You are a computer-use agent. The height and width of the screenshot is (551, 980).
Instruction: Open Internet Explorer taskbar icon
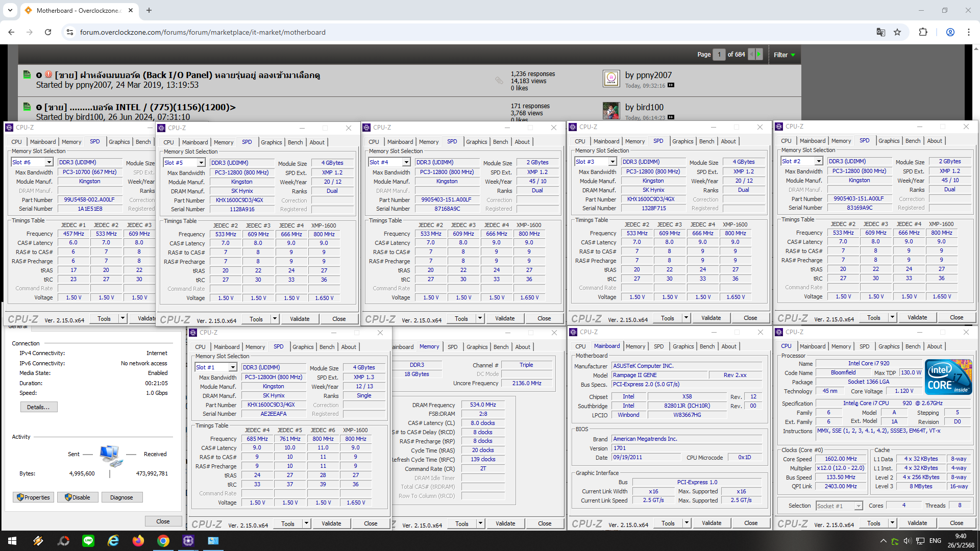coord(113,541)
